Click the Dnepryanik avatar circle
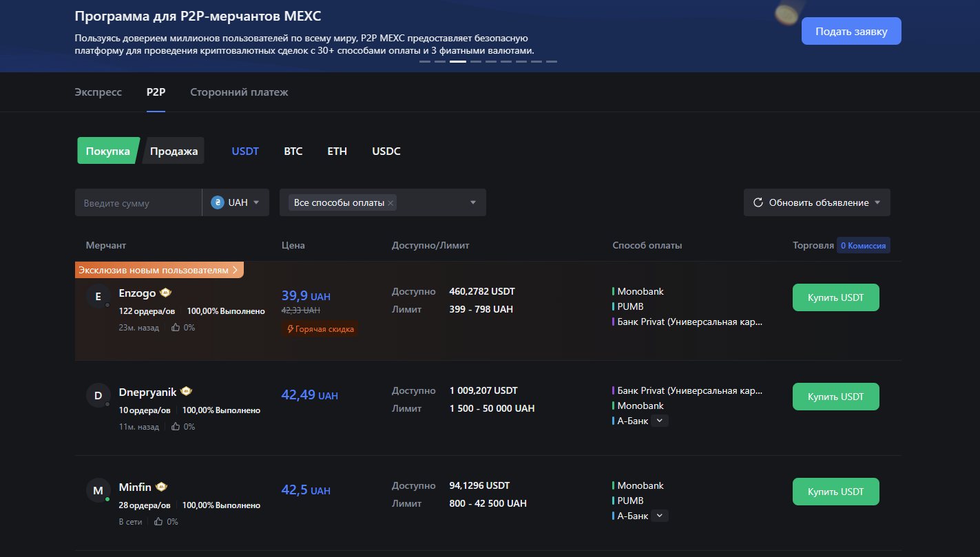The image size is (980, 557). point(98,395)
